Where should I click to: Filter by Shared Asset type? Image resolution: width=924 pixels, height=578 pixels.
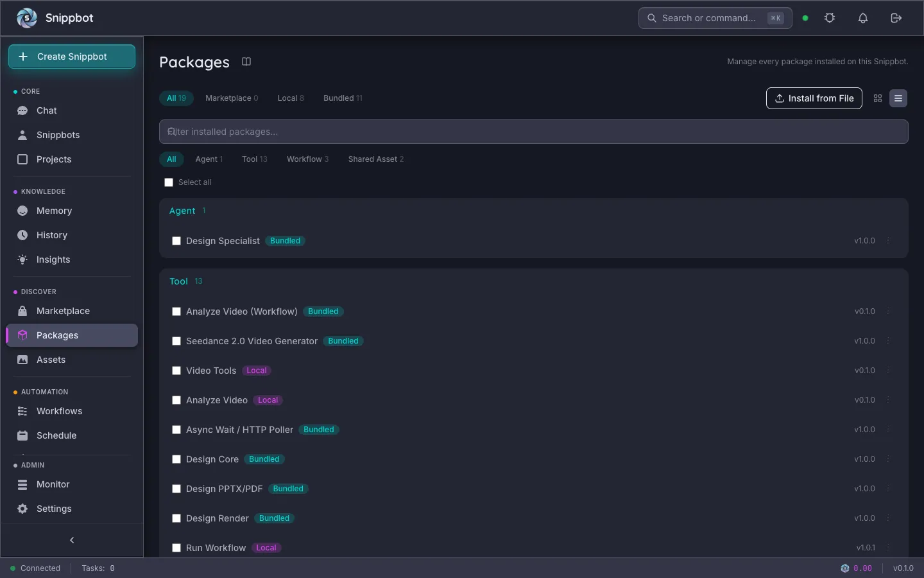[x=376, y=159]
